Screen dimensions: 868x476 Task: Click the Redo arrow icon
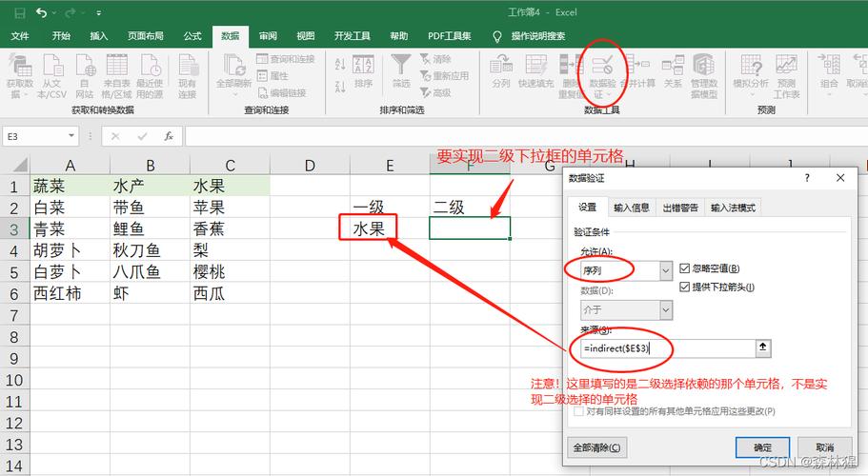point(70,12)
